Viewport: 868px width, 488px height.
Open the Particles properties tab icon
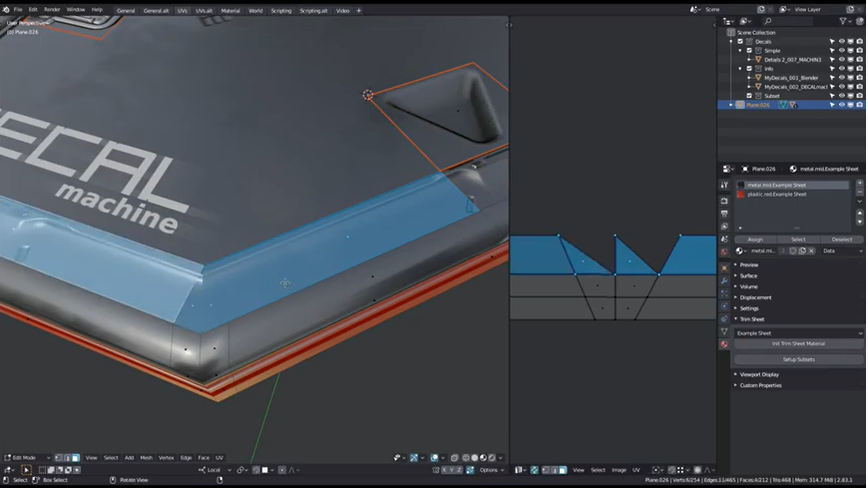click(x=724, y=293)
